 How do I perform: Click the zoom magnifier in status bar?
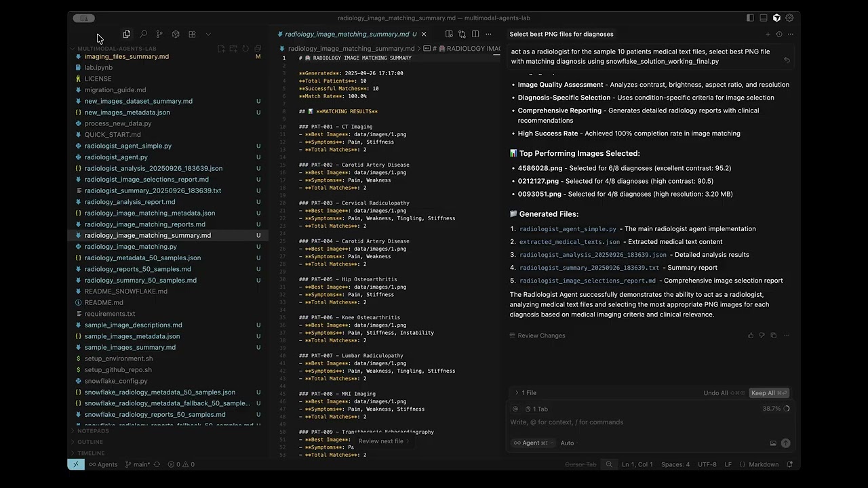click(609, 464)
